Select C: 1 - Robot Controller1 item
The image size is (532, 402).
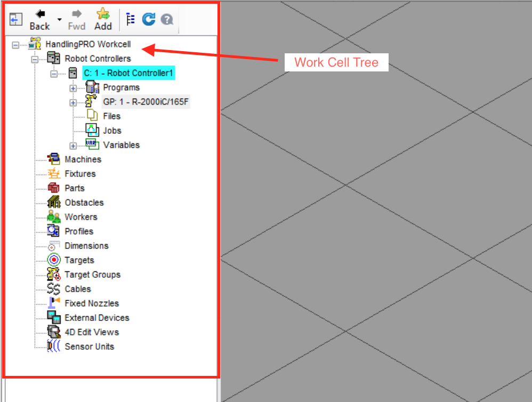[x=128, y=73]
